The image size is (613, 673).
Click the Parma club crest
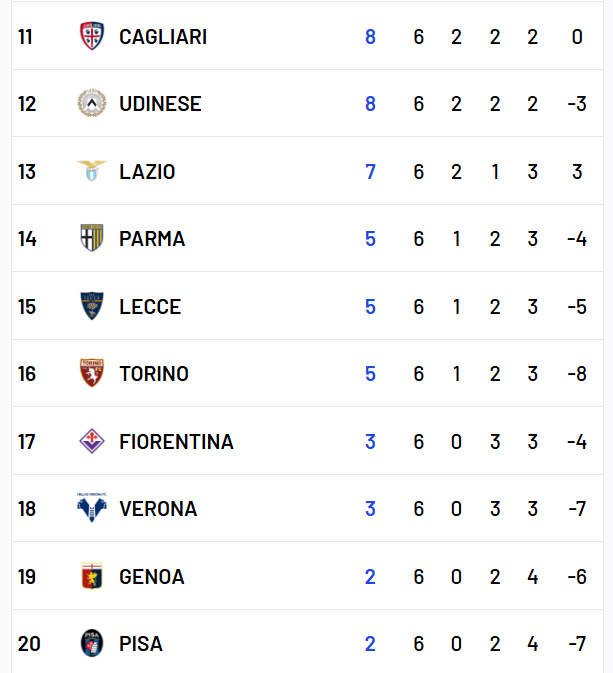(92, 239)
